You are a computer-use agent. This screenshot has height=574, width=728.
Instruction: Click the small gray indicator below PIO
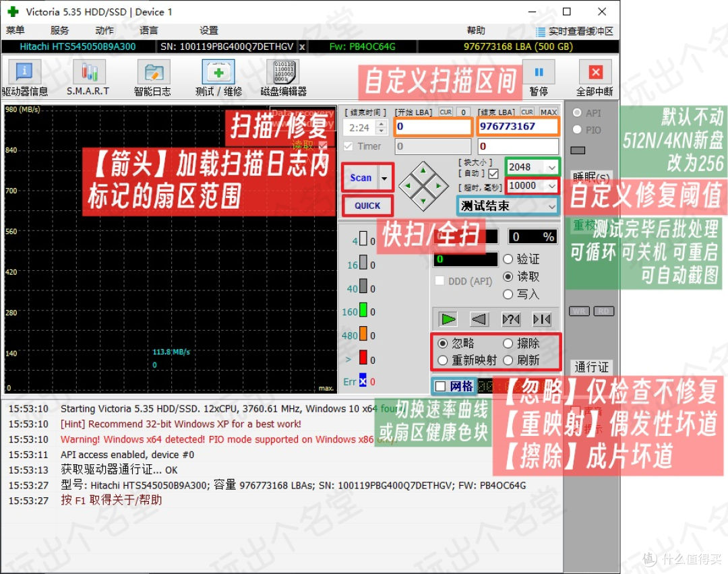[x=578, y=150]
